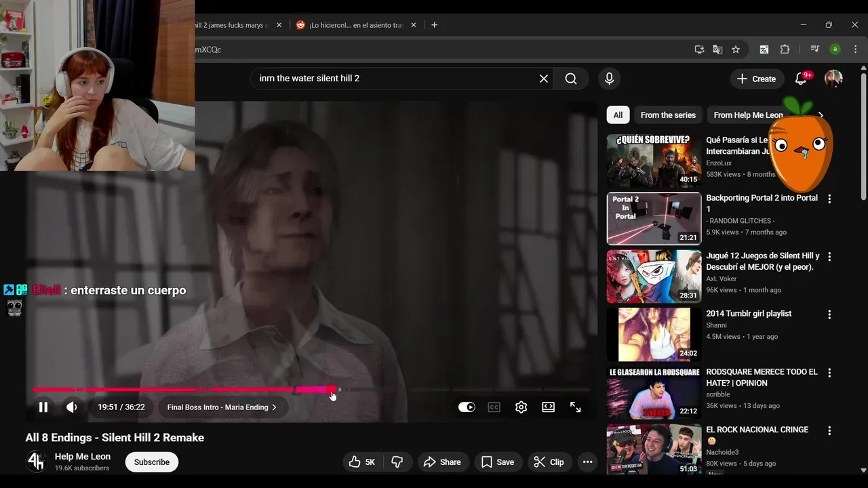Click the 'EnzoLux' channel name
Screen dimensions: 868x488
(719, 163)
